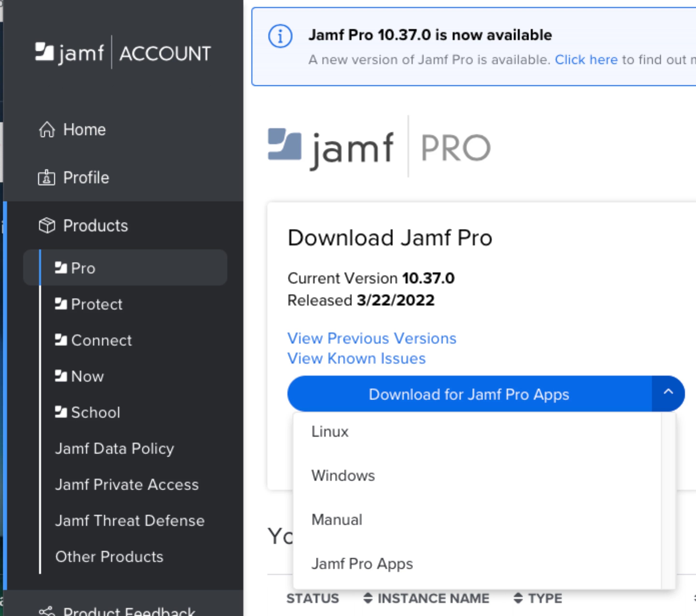Click the Current Version 10.37.0 text
This screenshot has height=616, width=696.
(x=371, y=278)
